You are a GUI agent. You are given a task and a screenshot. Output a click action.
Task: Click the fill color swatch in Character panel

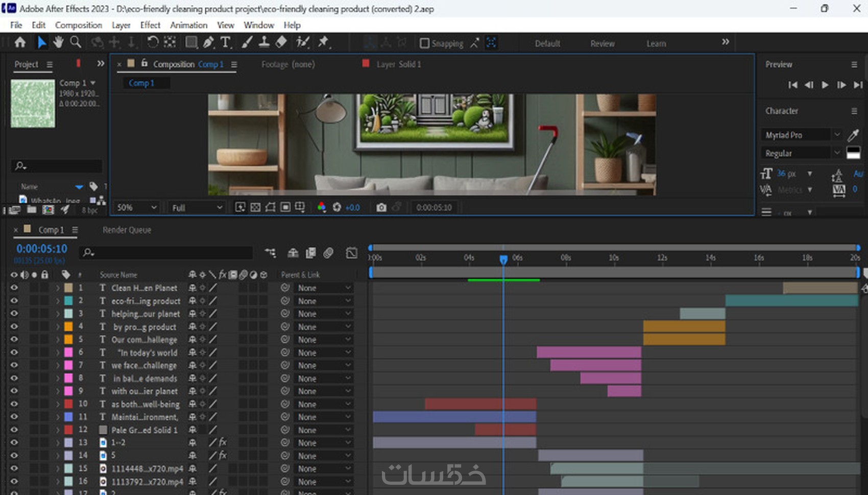point(853,152)
